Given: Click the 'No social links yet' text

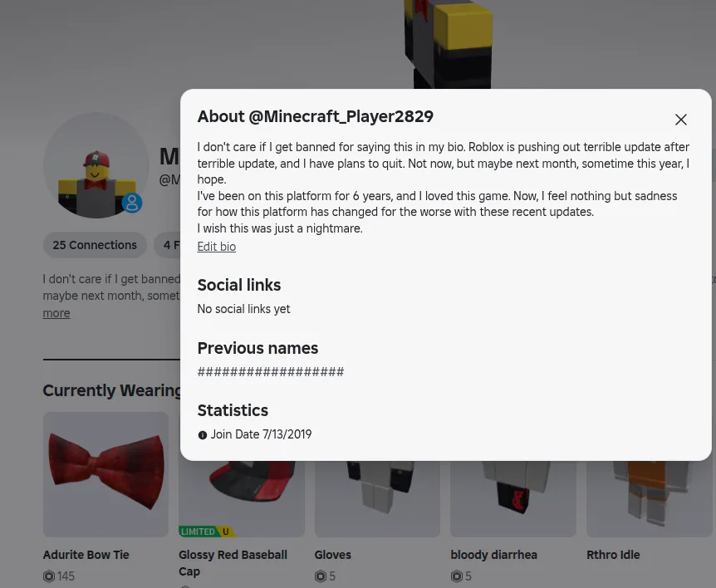Looking at the screenshot, I should [243, 309].
